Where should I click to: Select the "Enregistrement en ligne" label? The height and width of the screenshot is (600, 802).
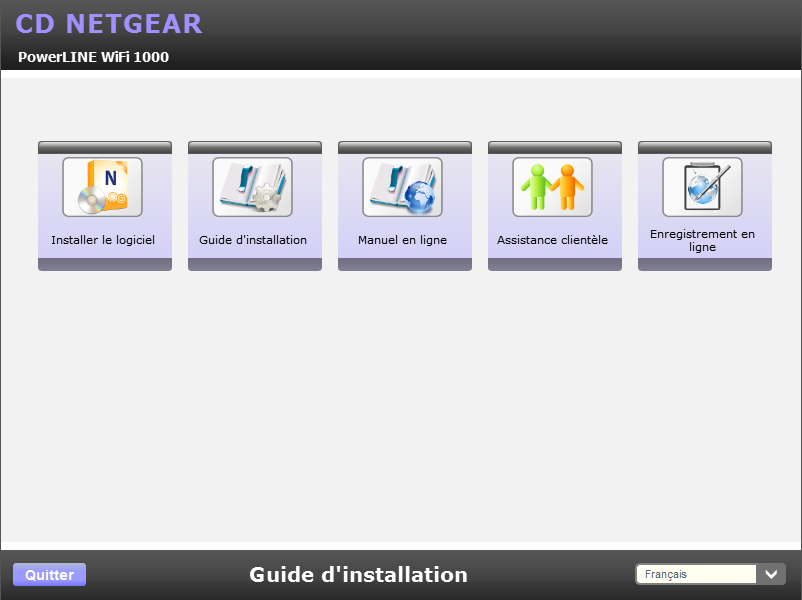[x=702, y=240]
